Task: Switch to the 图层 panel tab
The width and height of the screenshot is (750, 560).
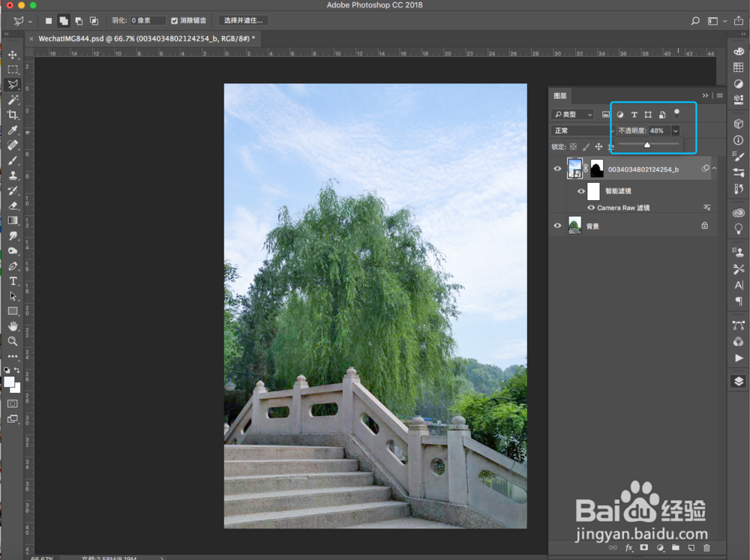Action: [x=561, y=95]
